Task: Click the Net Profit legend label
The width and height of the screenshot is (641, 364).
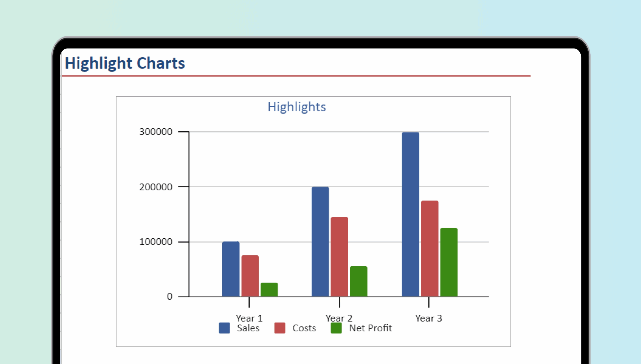Action: 370,328
